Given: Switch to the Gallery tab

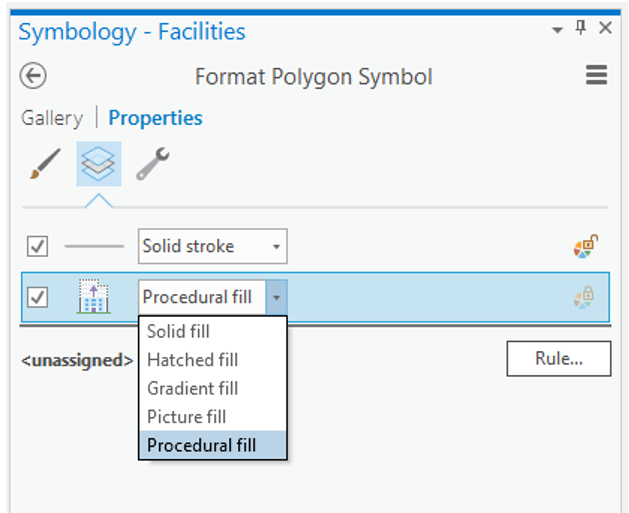Looking at the screenshot, I should 52,118.
